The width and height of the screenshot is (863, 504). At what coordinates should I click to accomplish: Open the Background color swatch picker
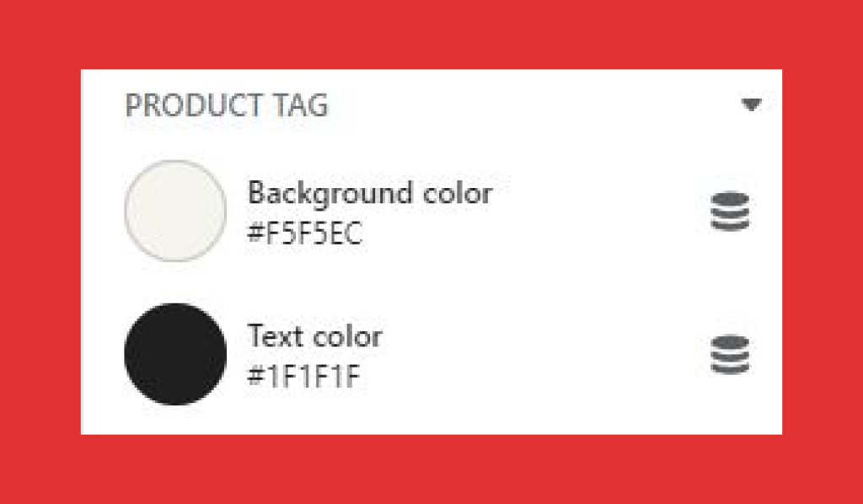(x=175, y=211)
